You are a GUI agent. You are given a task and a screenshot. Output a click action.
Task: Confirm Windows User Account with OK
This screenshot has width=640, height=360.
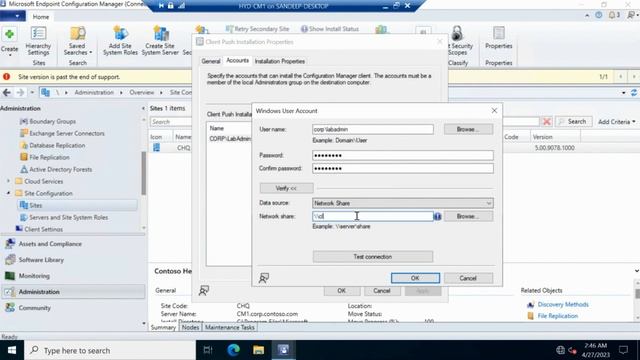pos(415,278)
